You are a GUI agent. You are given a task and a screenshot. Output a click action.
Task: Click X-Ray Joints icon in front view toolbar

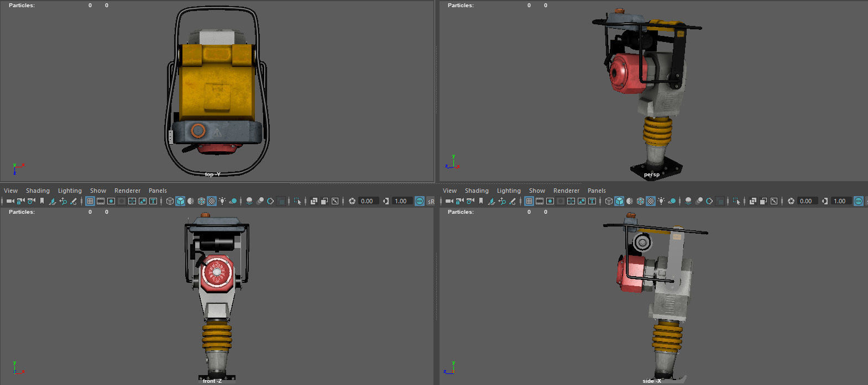point(335,201)
